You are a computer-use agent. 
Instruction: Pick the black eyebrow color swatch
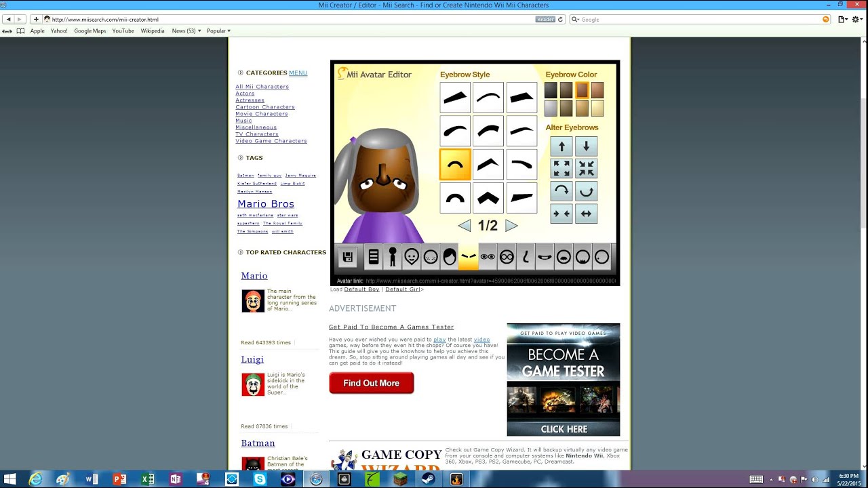coord(551,90)
